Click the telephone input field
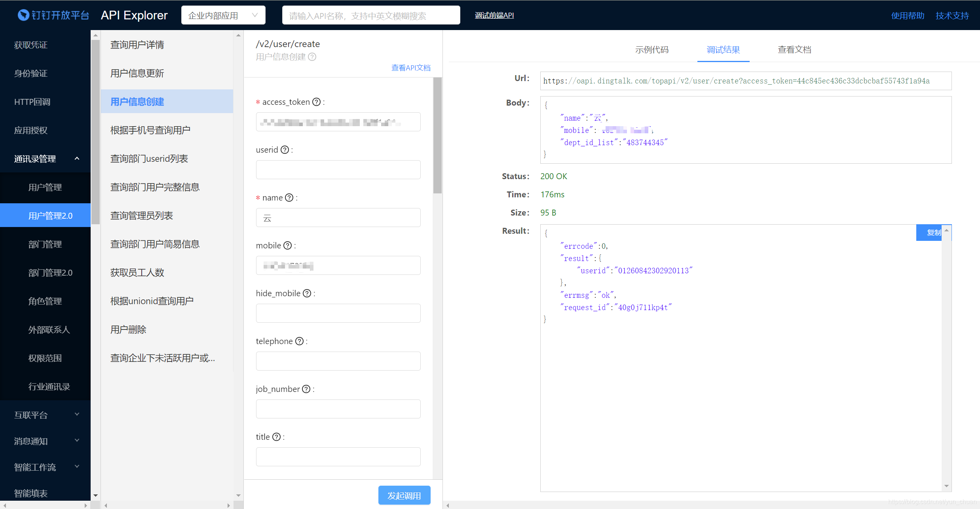The image size is (980, 509). [338, 361]
